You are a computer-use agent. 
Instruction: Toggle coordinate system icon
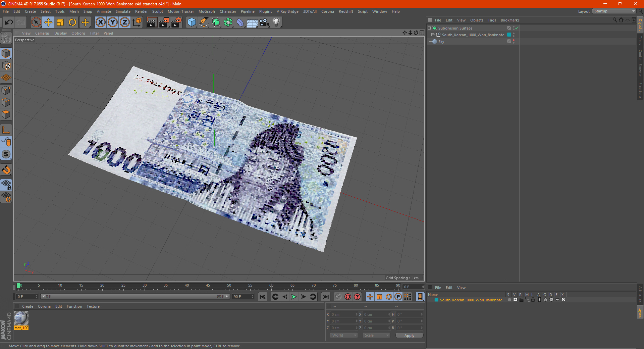click(137, 22)
